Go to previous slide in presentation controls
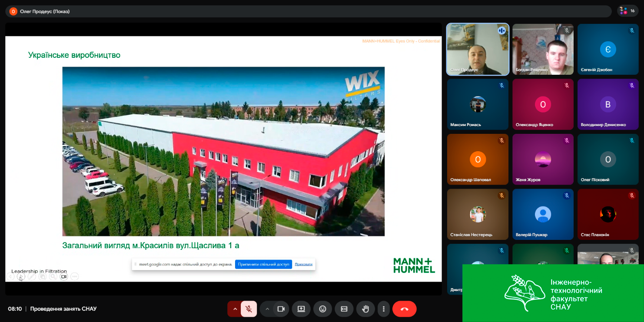 (x=10, y=276)
